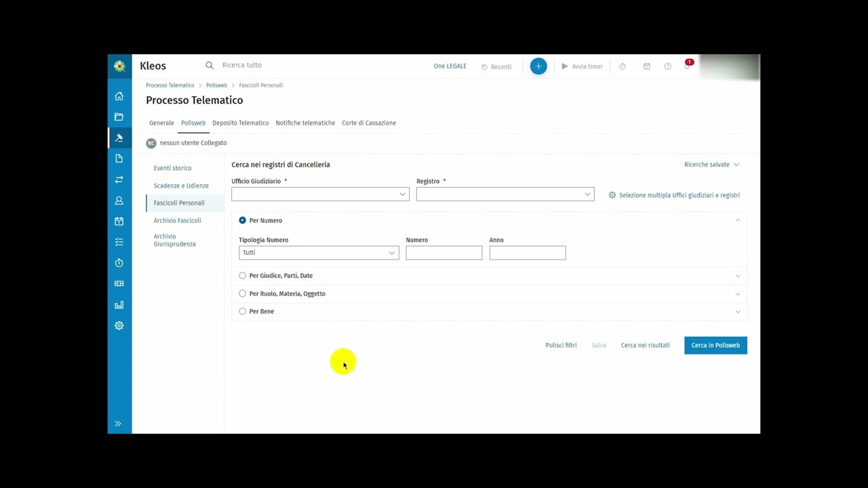Open the Ufficio Giudiziario dropdown
868x488 pixels.
320,195
